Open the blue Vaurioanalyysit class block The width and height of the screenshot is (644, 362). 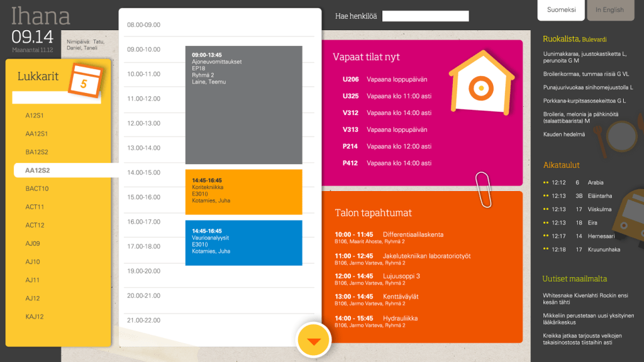click(243, 243)
